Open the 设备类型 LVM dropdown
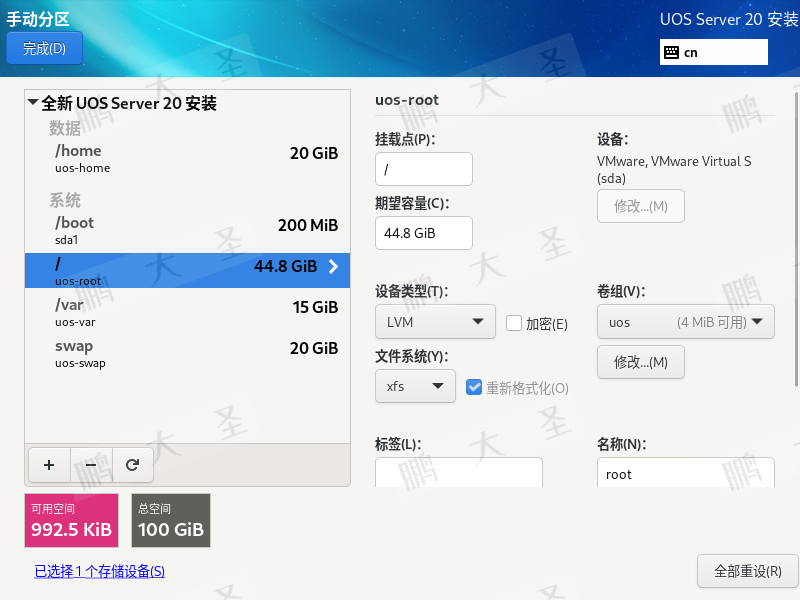The image size is (800, 600). (x=435, y=321)
